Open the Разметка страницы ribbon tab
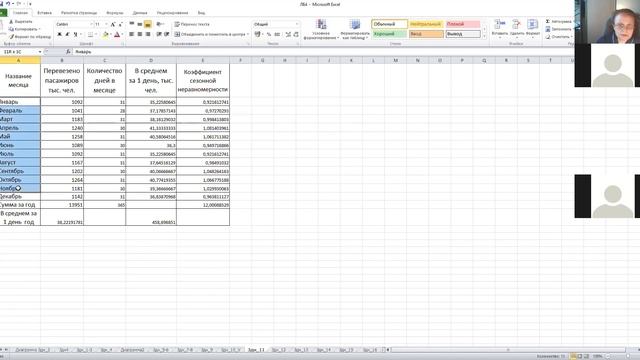The image size is (640, 360). coord(79,13)
